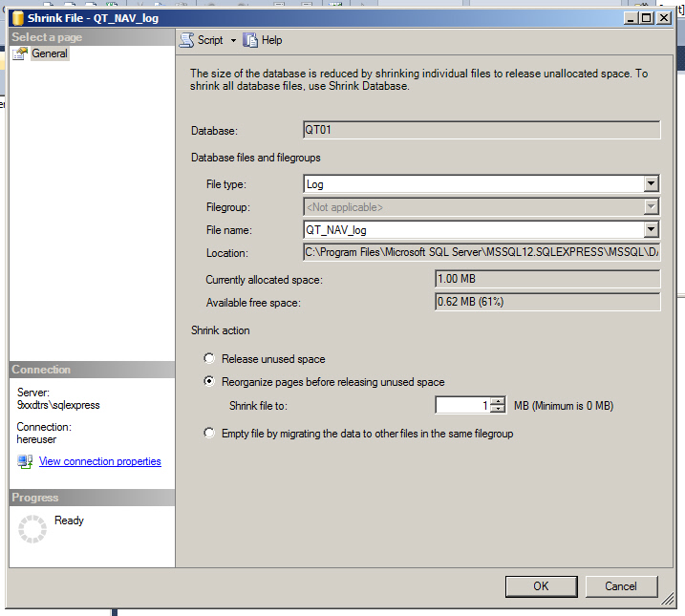Click the connection properties icon
Image resolution: width=685 pixels, height=616 pixels.
coord(26,462)
